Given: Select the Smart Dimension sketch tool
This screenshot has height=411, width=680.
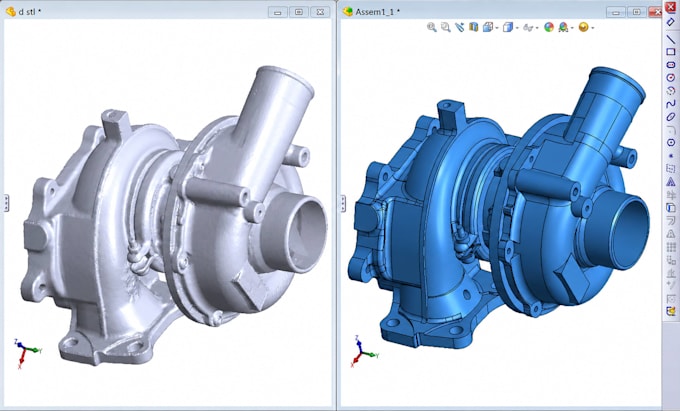Looking at the screenshot, I should coord(671,22).
